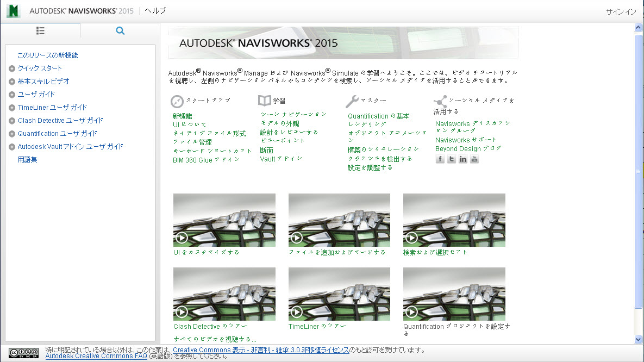Screen dimensions: 644x362
Task: Open the Quantification ユーザ ガイド link
Action: (58, 134)
